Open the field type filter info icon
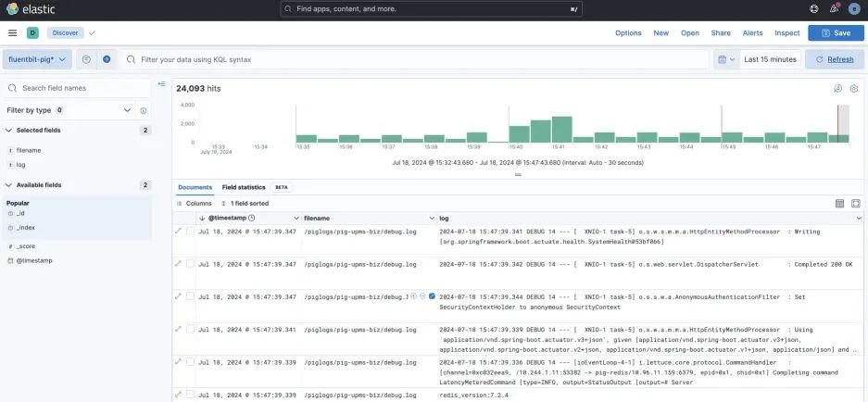Image resolution: width=868 pixels, height=402 pixels. [144, 111]
